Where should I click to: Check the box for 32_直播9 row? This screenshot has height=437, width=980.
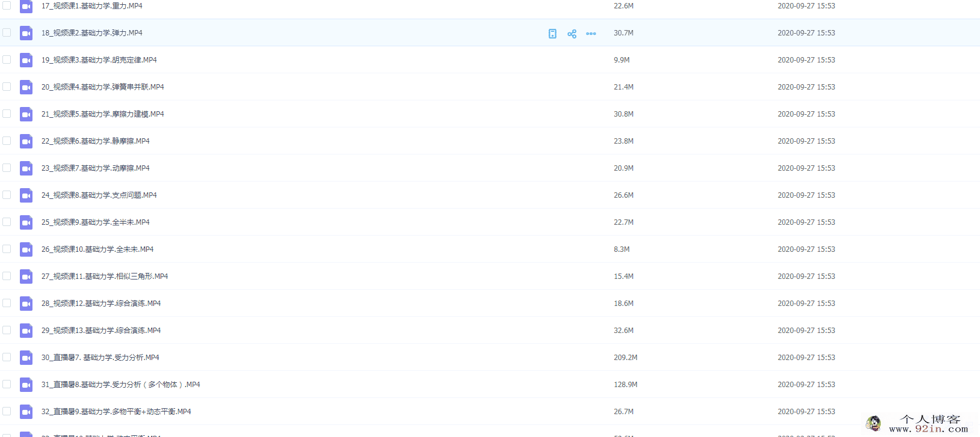(7, 411)
